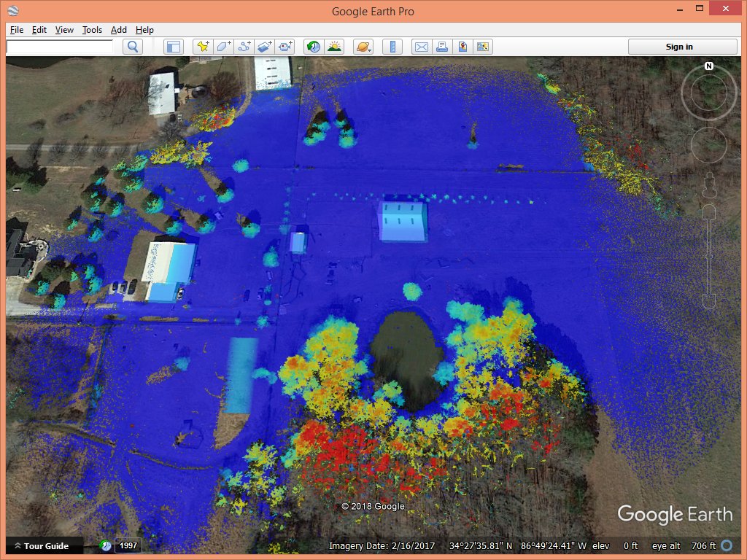Click the zoom slider on the map
The image size is (747, 560).
[708, 255]
